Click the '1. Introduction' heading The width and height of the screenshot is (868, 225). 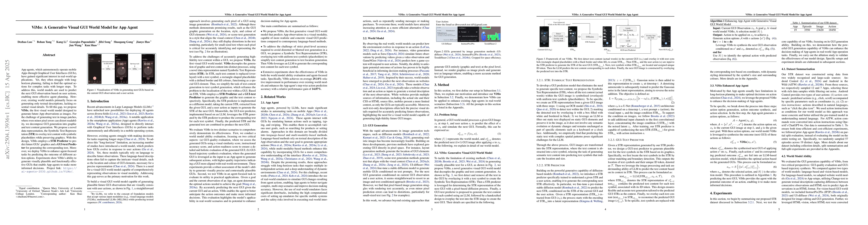pyautogui.click(x=98, y=101)
